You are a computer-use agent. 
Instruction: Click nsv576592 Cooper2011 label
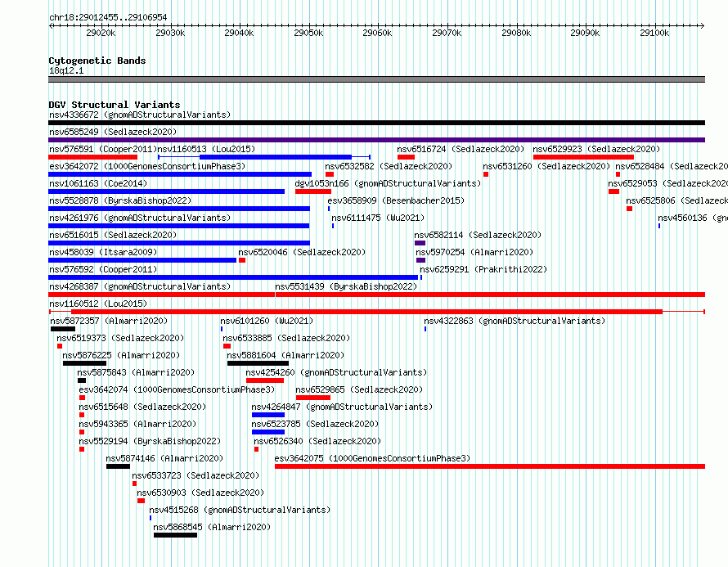103,269
